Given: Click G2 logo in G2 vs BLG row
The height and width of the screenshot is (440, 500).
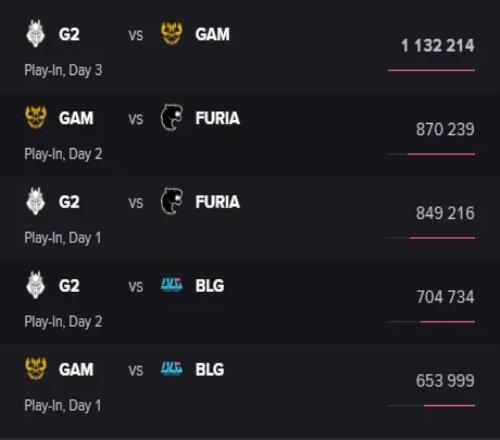Looking at the screenshot, I should [35, 285].
